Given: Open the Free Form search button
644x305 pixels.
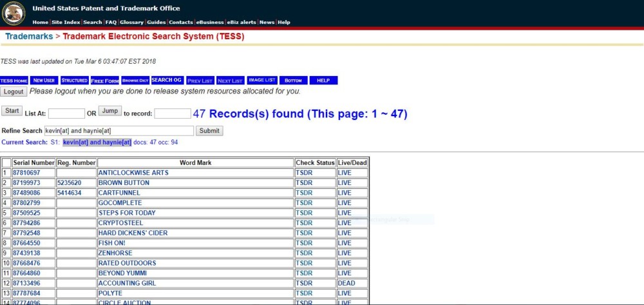Looking at the screenshot, I should tap(105, 81).
